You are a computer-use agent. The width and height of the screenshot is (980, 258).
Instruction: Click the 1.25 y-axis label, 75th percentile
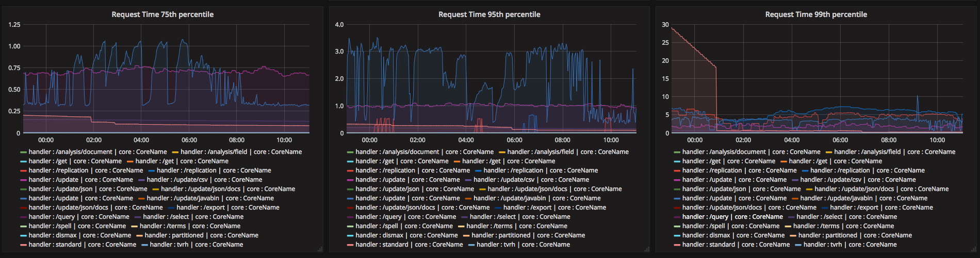14,25
